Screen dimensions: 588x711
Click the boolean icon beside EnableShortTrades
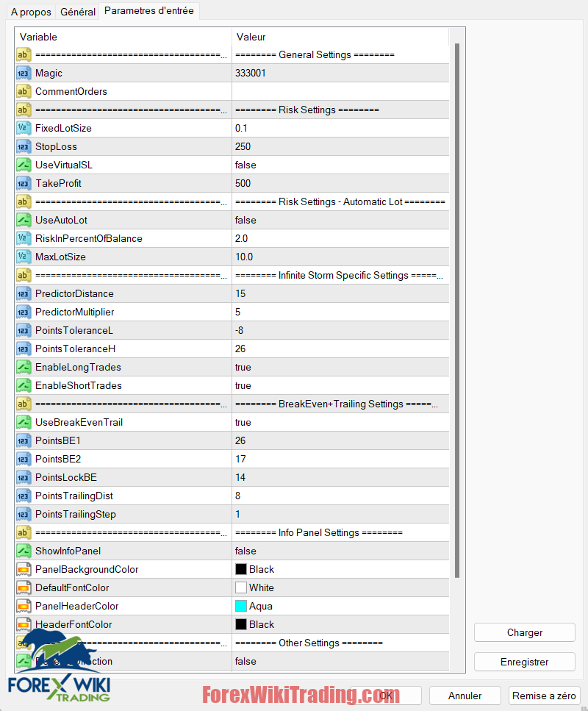(24, 385)
